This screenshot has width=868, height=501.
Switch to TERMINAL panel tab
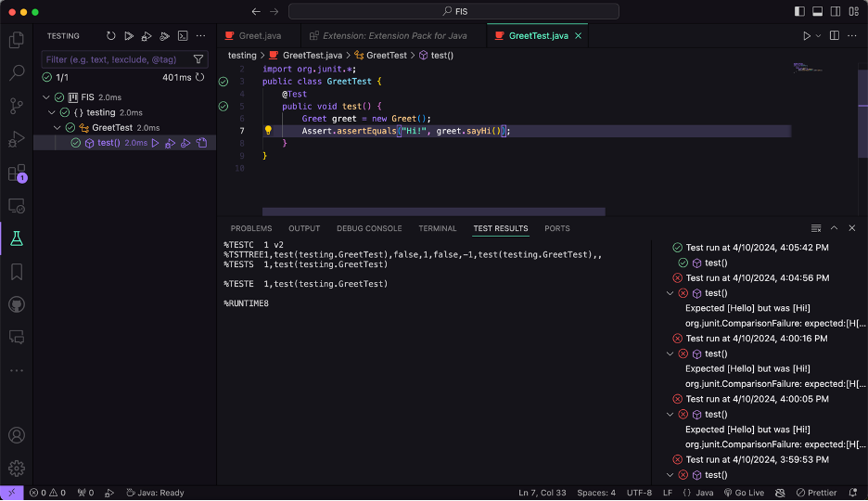pos(438,228)
